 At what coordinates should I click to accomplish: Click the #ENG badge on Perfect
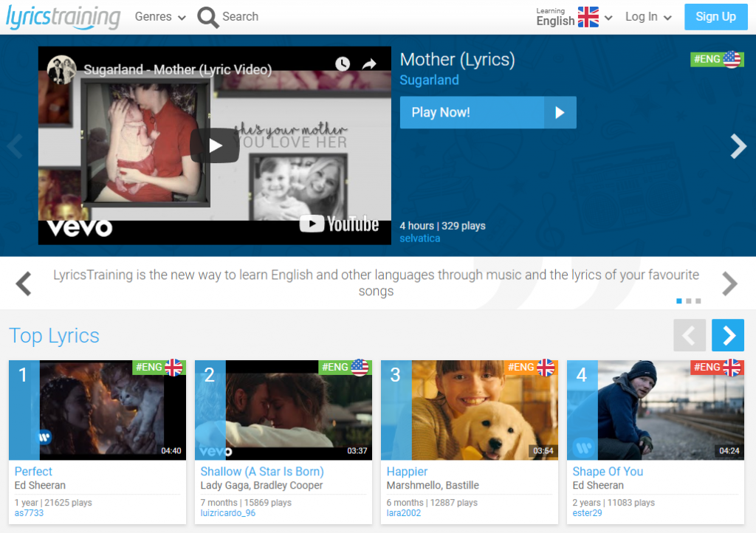coord(159,367)
